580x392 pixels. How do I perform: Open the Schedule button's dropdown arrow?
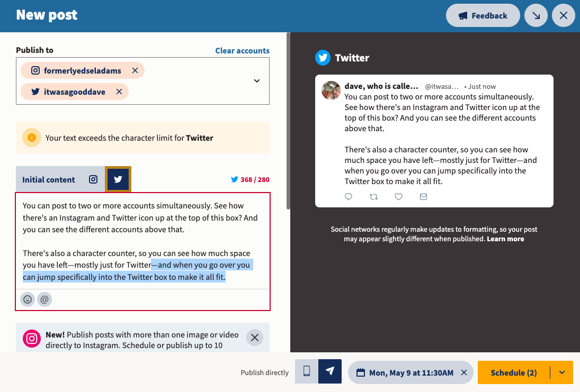(x=562, y=372)
